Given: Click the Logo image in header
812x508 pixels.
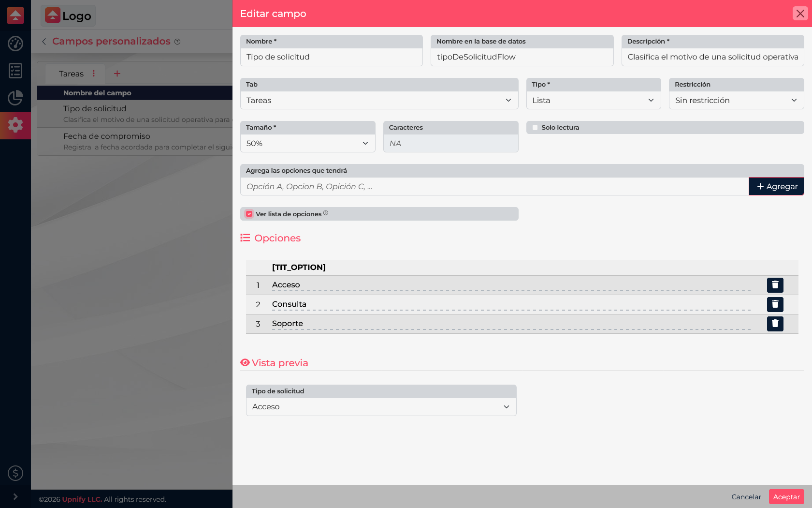Looking at the screenshot, I should coord(68,15).
